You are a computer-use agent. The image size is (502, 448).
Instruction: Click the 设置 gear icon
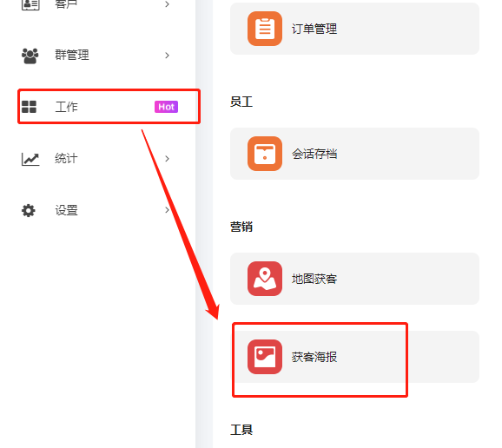pyautogui.click(x=29, y=211)
